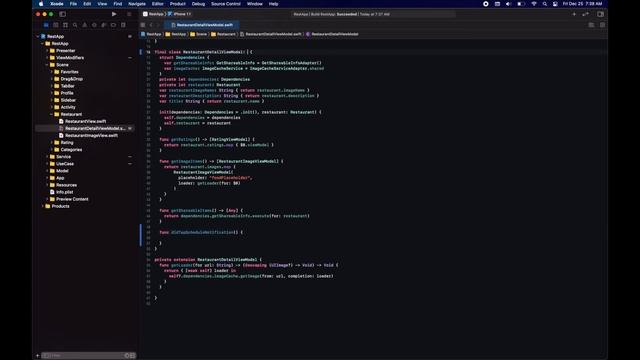Screen dimensions: 640x360
Task: Toggle source-control filter in navigator
Action: click(x=133, y=356)
